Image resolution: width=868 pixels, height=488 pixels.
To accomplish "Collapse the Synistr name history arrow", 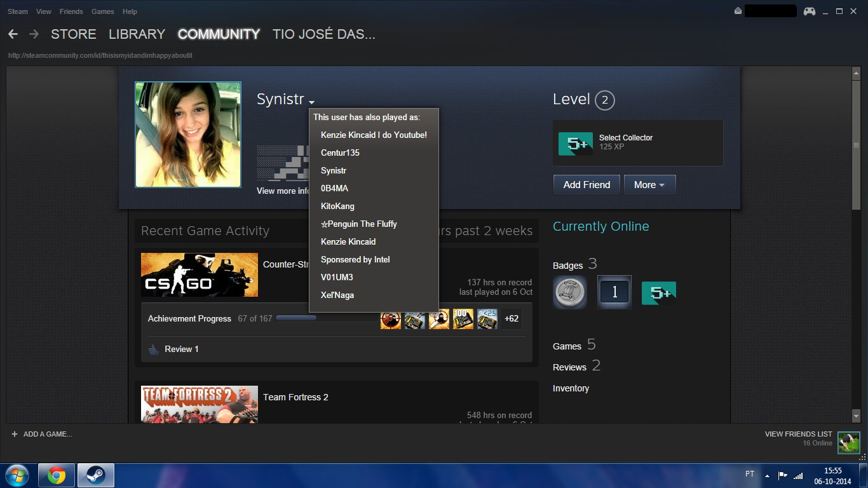I will coord(312,102).
